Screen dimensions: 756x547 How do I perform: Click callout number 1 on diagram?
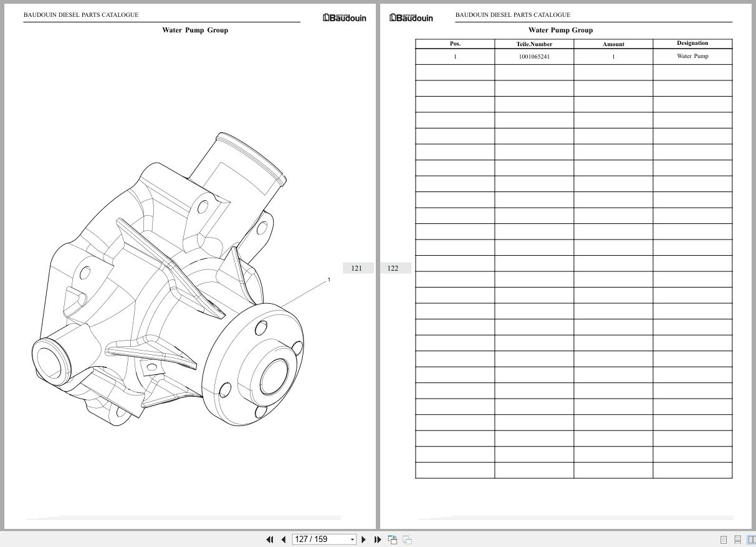click(x=328, y=279)
